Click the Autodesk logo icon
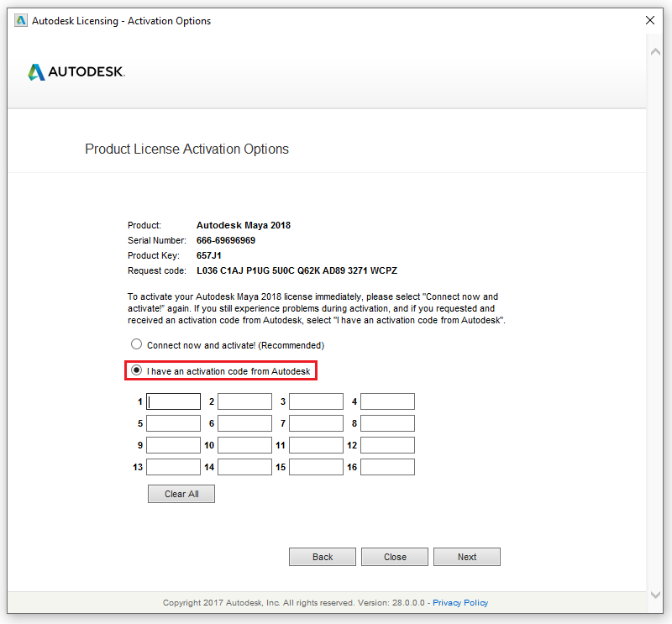672x624 pixels. pos(35,72)
